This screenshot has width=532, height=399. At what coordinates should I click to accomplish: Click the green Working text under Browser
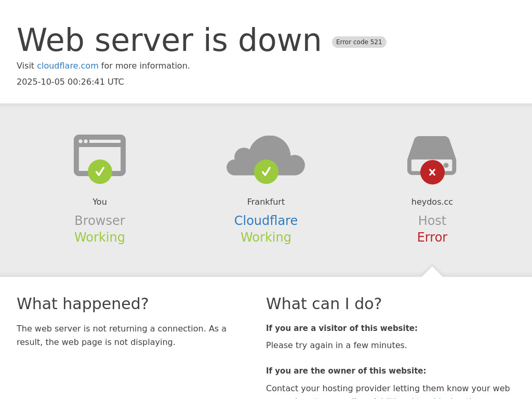(x=100, y=237)
